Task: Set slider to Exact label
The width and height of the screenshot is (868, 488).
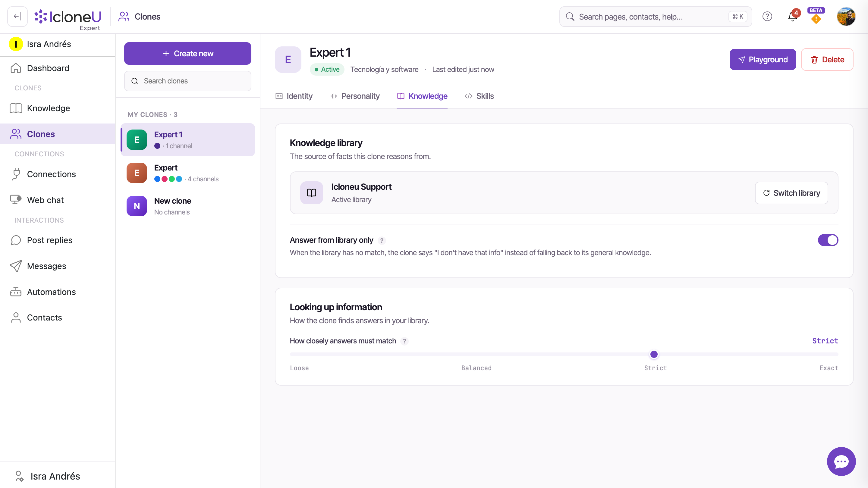Action: tap(829, 368)
